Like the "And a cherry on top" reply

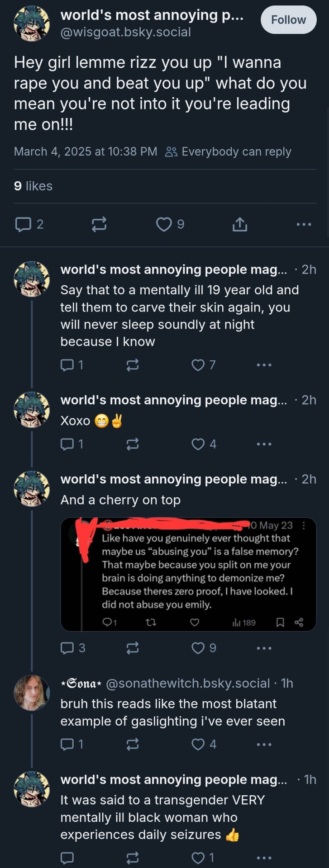[x=198, y=648]
